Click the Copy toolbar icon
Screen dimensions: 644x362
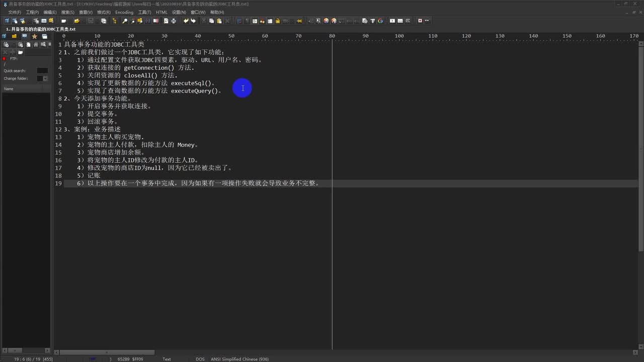211,21
